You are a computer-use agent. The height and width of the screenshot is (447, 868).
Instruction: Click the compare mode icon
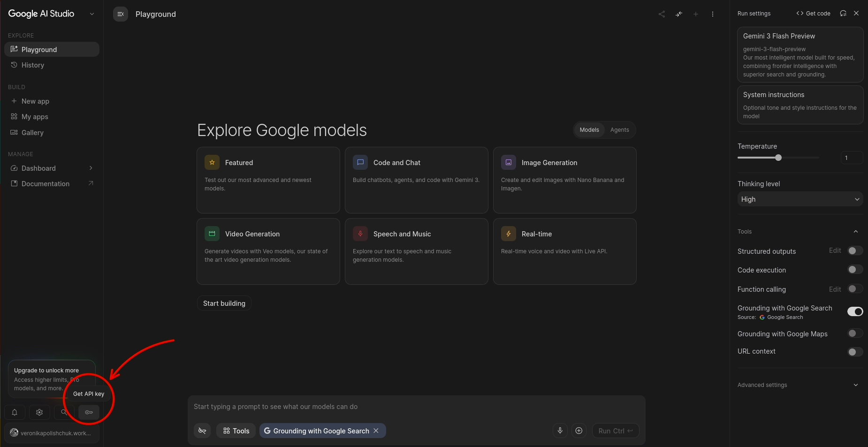(x=679, y=14)
